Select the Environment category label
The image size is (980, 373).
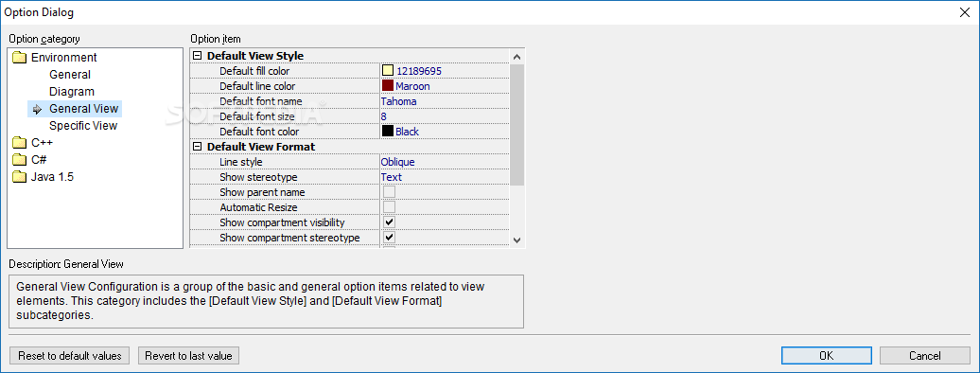(63, 58)
